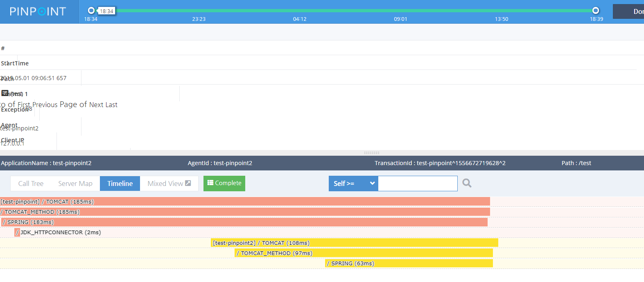The height and width of the screenshot is (282, 644).
Task: Select the [test-pinpoint2] / TOMCAT (108ms) bar
Action: tap(355, 243)
